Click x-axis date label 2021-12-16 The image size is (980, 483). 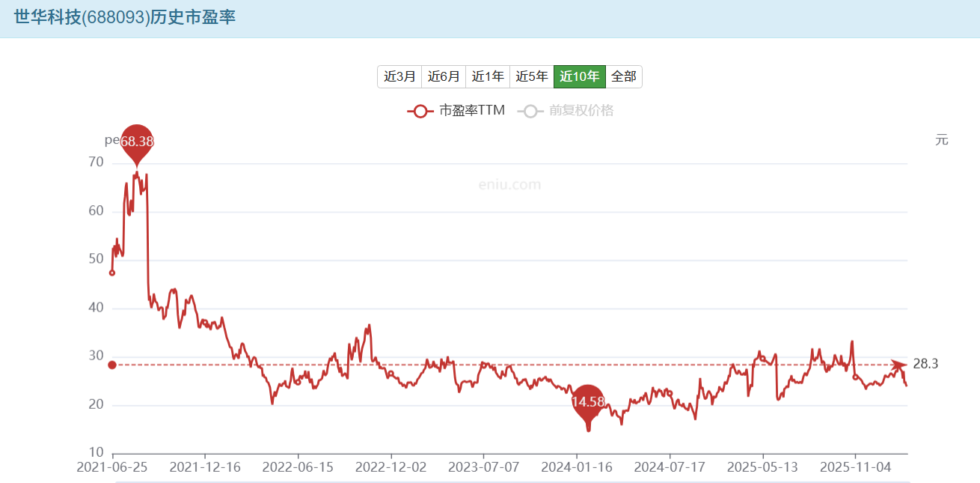point(205,467)
